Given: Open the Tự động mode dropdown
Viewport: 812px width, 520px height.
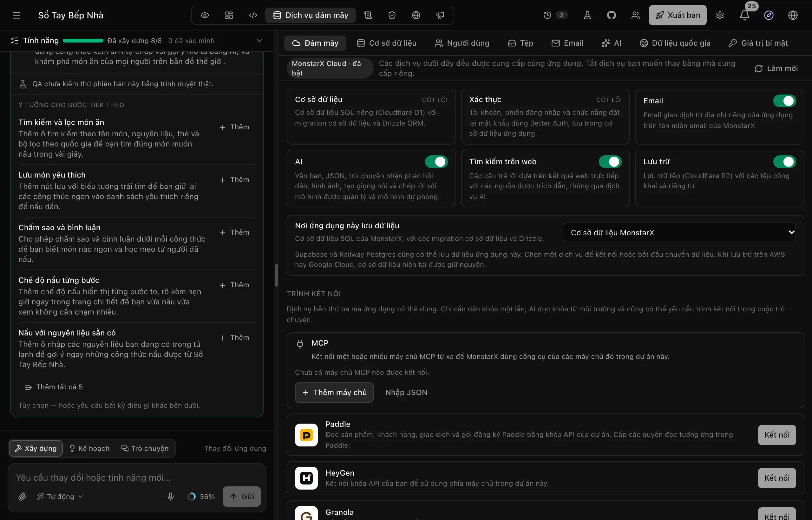Looking at the screenshot, I should (x=60, y=496).
